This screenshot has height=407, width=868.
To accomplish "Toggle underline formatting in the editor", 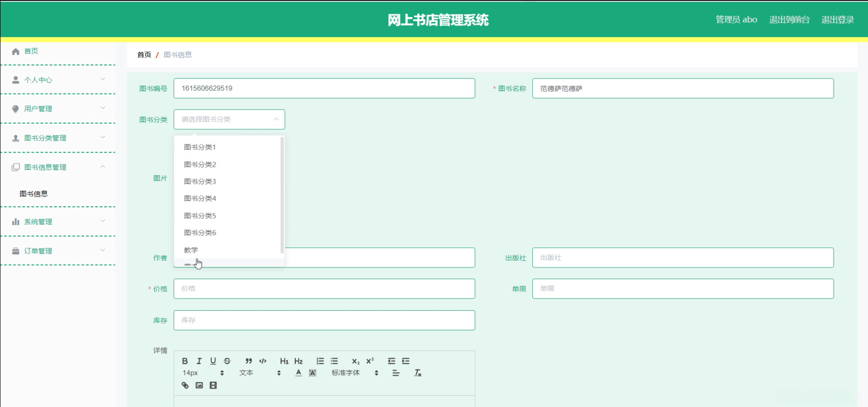I will pyautogui.click(x=213, y=361).
